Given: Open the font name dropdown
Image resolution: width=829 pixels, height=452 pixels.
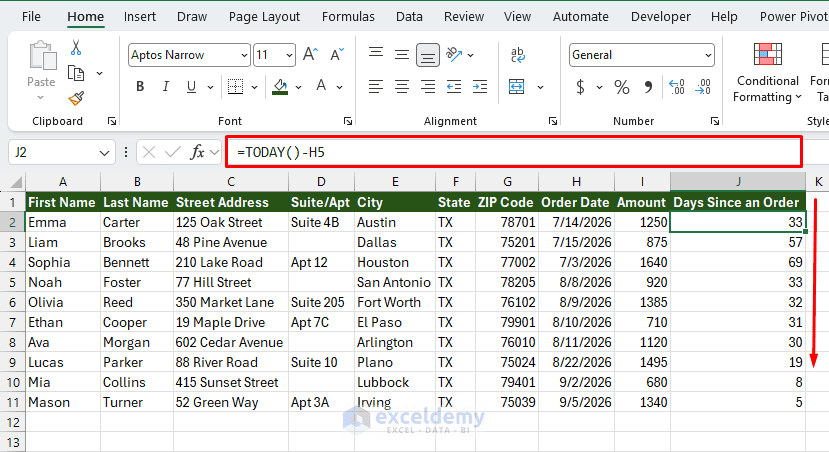Looking at the screenshot, I should 244,55.
